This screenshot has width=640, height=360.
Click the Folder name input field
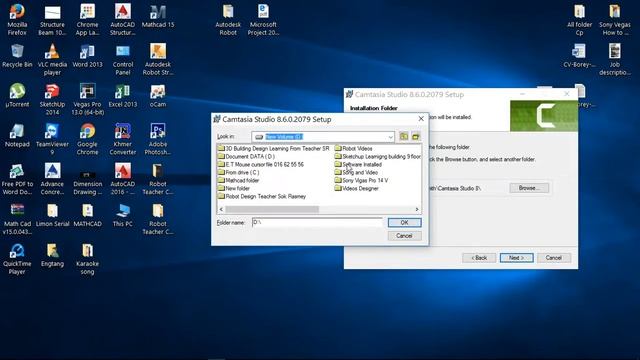[x=317, y=222]
